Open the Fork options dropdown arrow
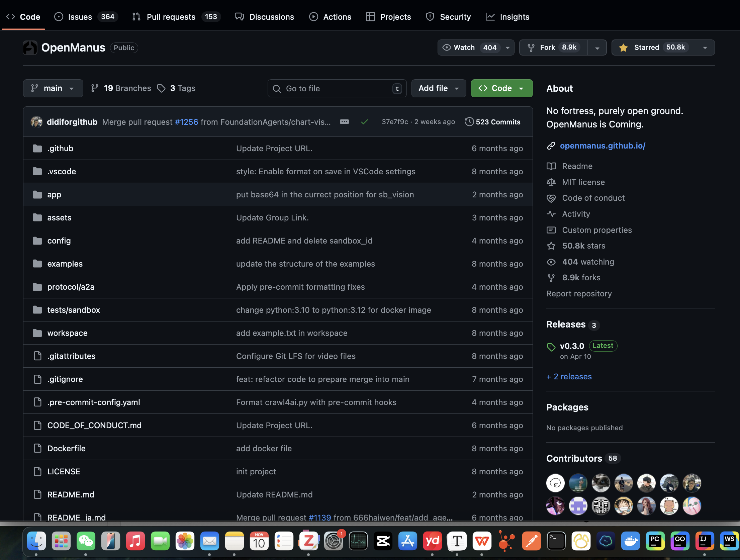 click(x=597, y=48)
